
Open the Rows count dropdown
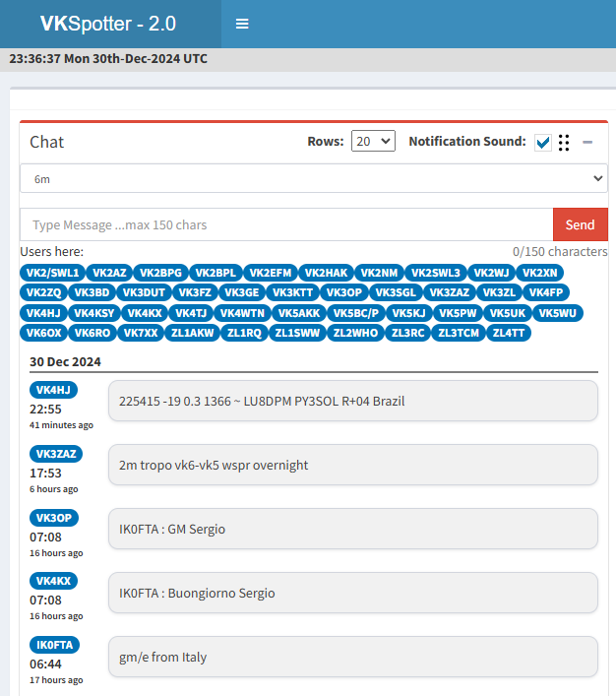point(373,142)
